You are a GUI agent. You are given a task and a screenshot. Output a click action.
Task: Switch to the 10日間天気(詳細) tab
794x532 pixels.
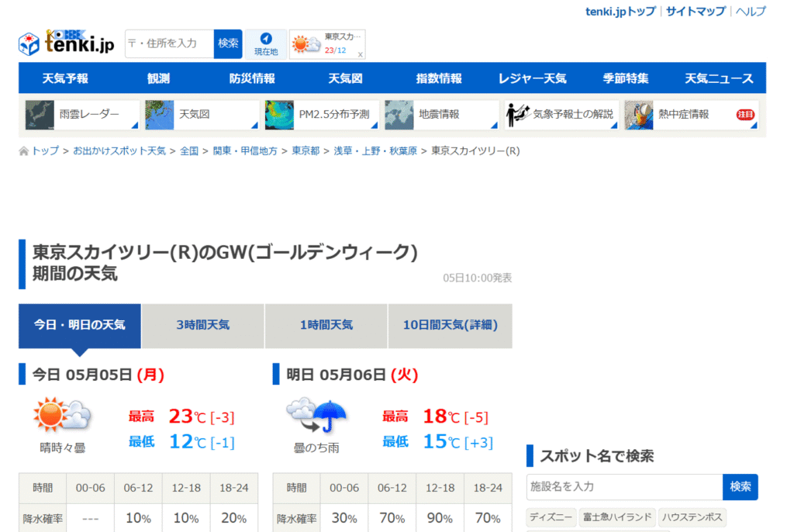pyautogui.click(x=451, y=326)
